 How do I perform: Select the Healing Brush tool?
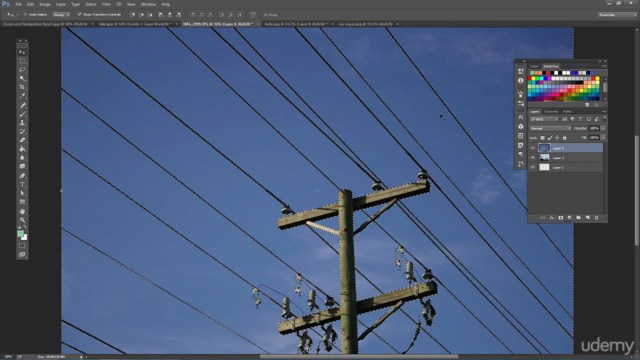tap(22, 105)
